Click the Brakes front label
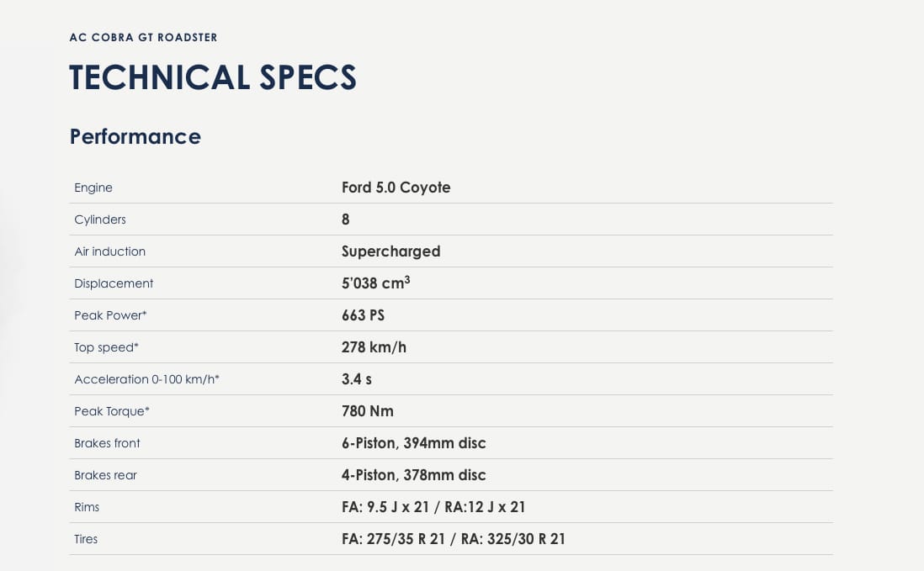This screenshot has height=571, width=924. 107,443
